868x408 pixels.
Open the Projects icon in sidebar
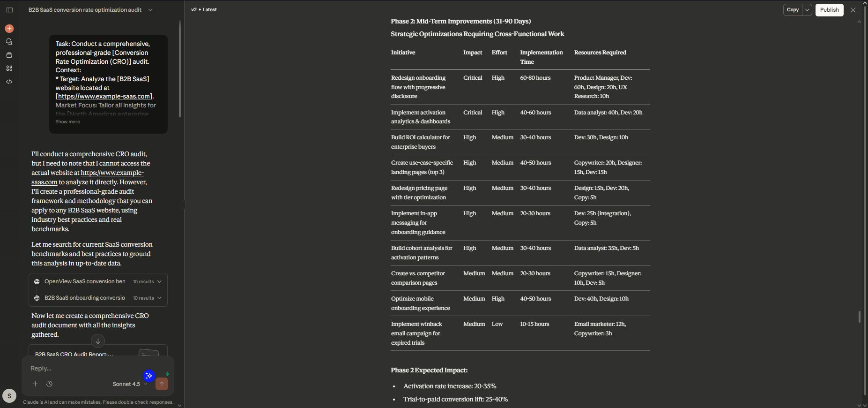coord(9,55)
